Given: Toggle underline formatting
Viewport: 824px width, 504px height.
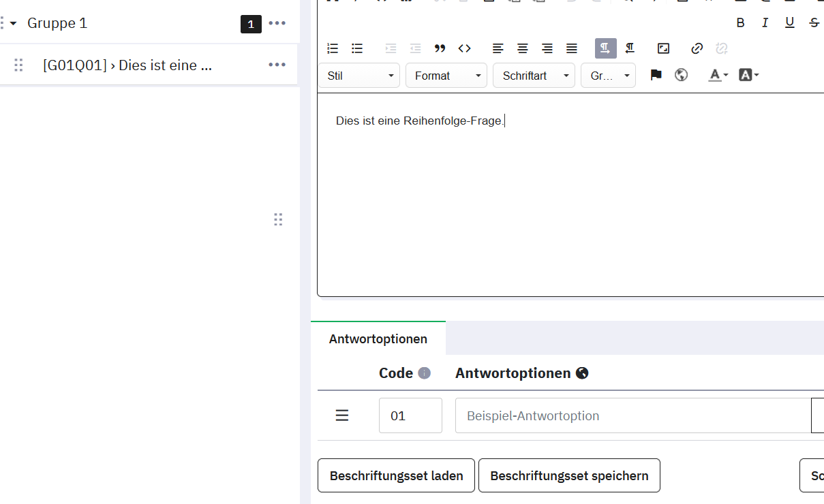Looking at the screenshot, I should [x=790, y=23].
